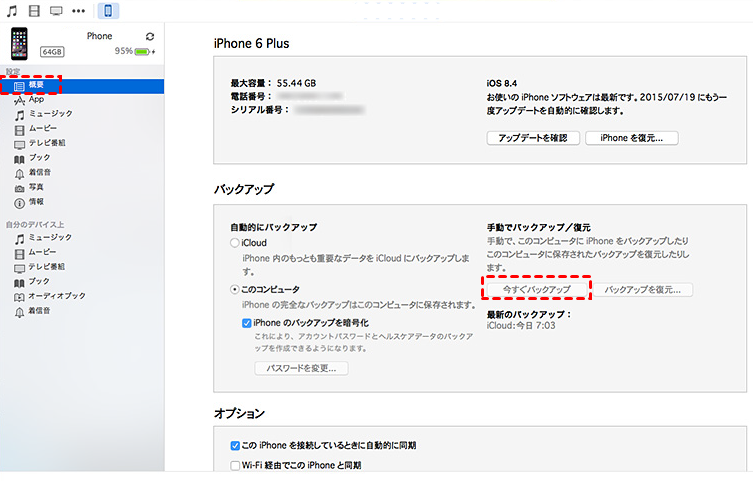Click パスワードを変更 button
The image size is (753, 481).
[x=302, y=368]
